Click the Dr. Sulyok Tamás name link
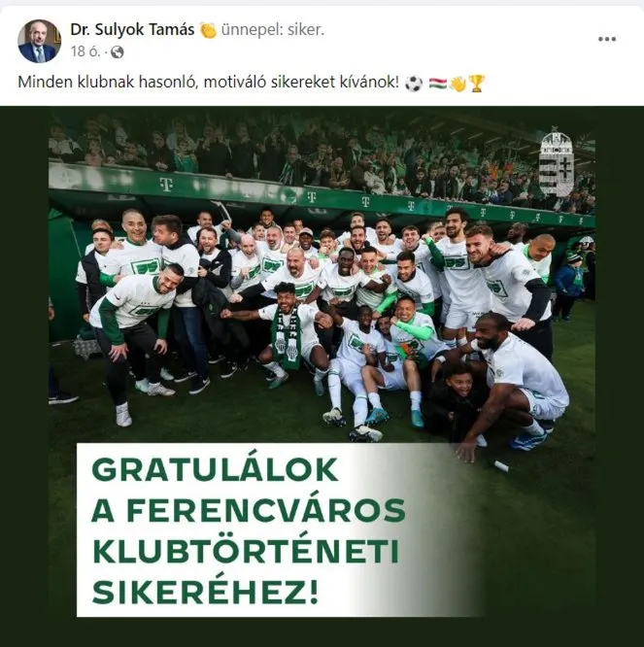 [x=132, y=30]
